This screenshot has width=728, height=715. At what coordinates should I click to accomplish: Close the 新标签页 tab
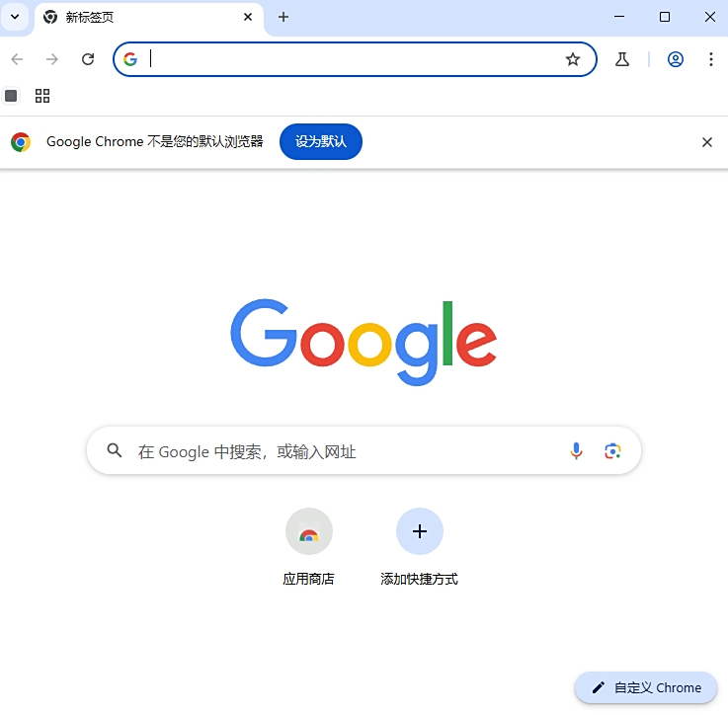(x=248, y=17)
